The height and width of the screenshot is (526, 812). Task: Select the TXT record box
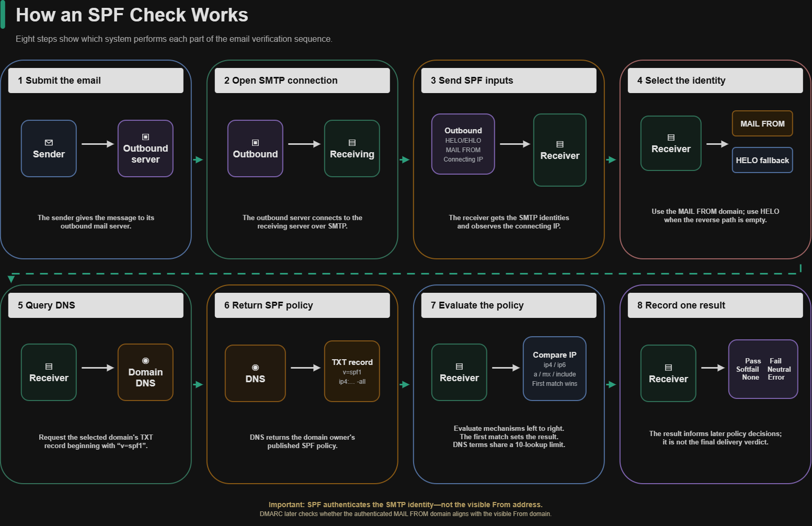point(352,371)
